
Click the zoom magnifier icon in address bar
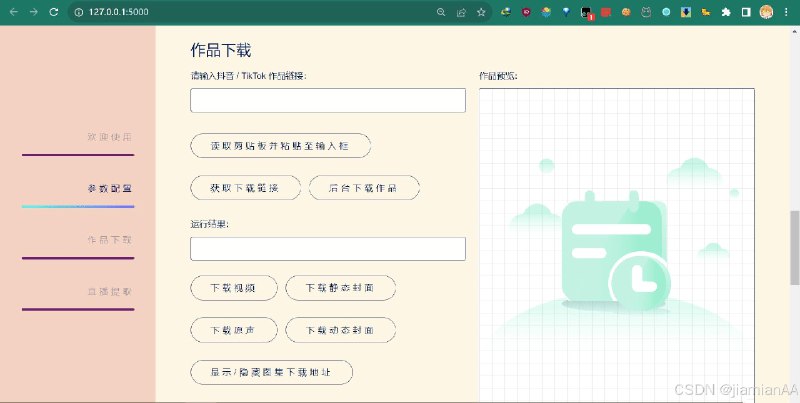pos(441,12)
